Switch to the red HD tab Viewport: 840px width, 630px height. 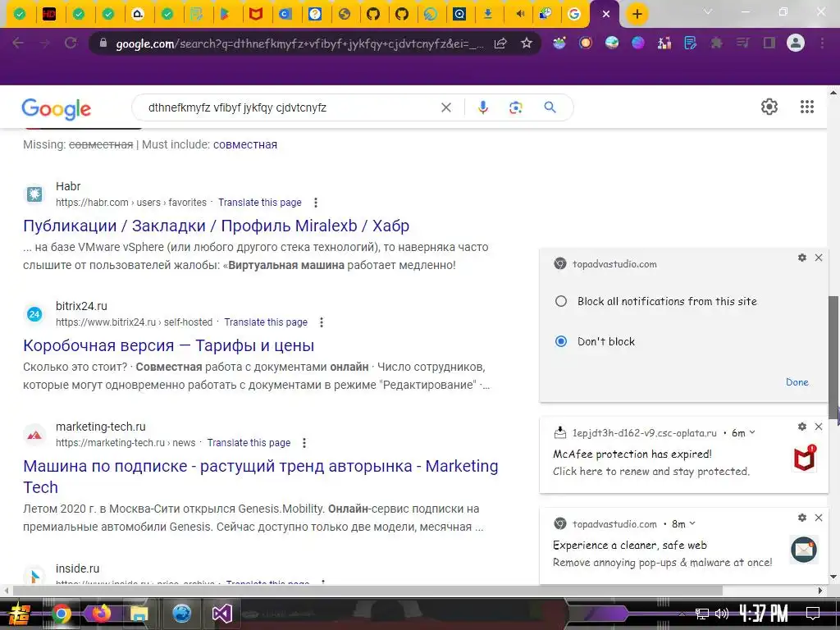pos(49,14)
